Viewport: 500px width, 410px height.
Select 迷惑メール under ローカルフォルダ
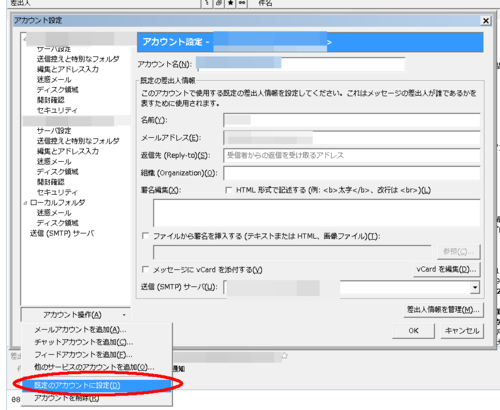point(54,213)
